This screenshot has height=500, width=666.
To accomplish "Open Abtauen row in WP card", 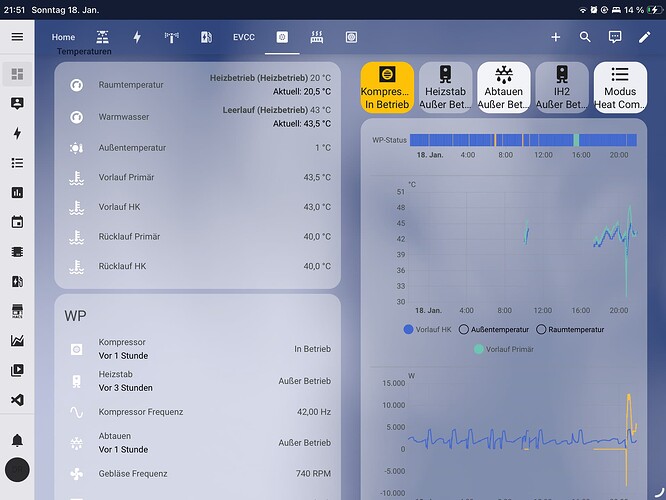I will click(198, 443).
